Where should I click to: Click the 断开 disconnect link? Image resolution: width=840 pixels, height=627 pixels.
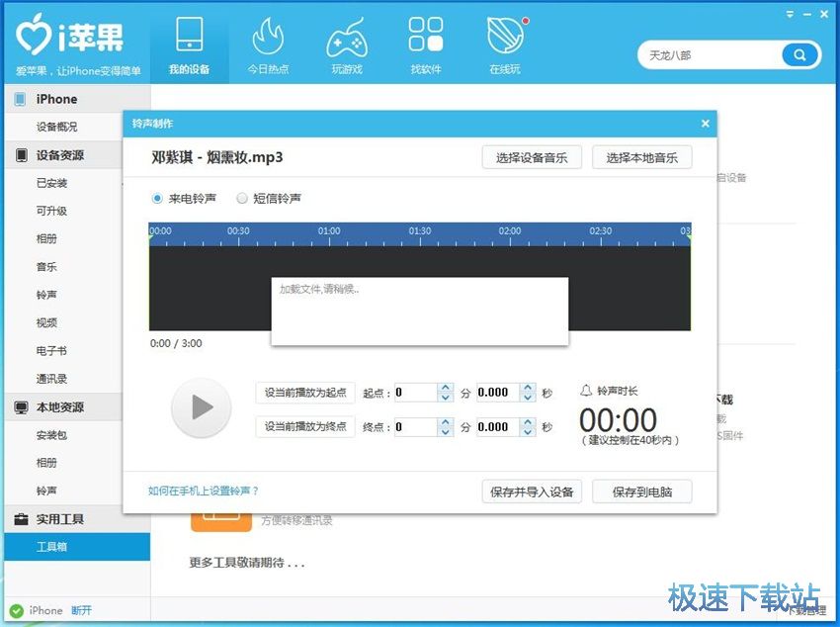point(81,610)
